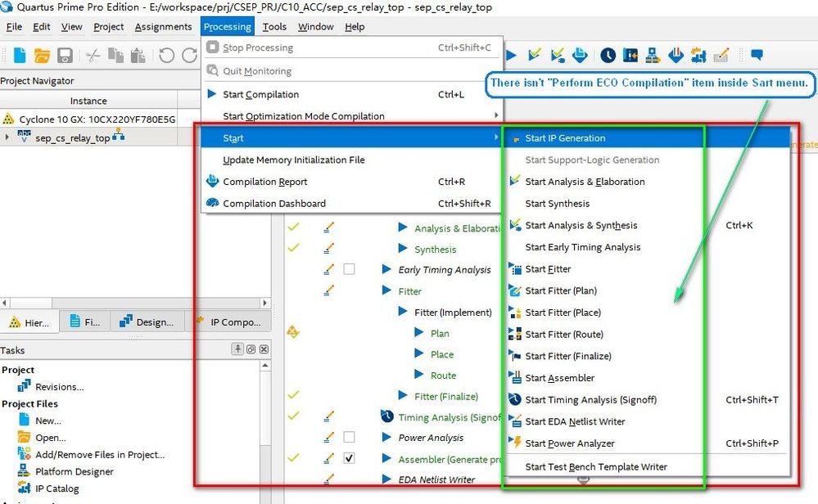The height and width of the screenshot is (504, 818).
Task: Enable the Power Analysis checkbox
Action: click(x=349, y=437)
